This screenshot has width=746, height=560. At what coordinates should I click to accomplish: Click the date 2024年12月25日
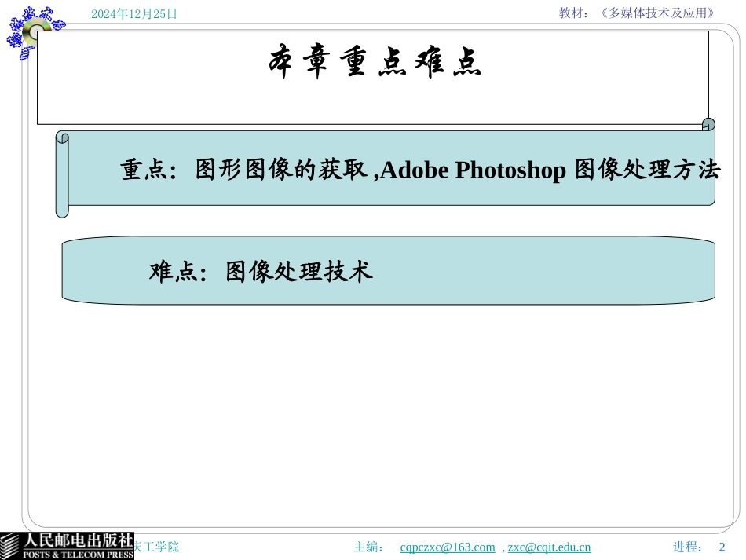coord(134,14)
